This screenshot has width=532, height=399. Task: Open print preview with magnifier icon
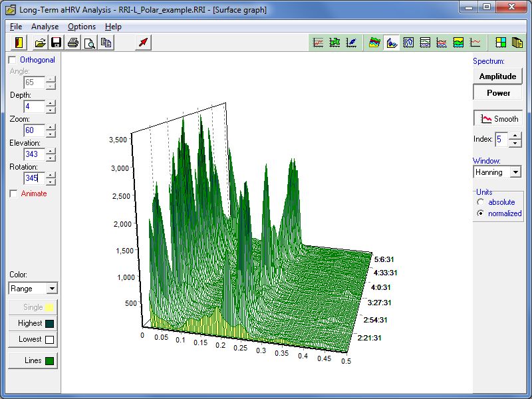[89, 43]
